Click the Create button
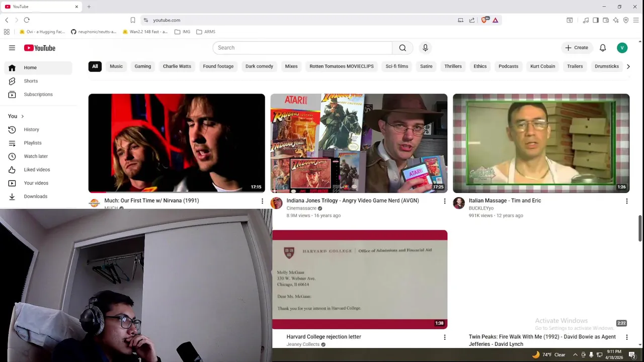The image size is (644, 362). click(x=576, y=48)
